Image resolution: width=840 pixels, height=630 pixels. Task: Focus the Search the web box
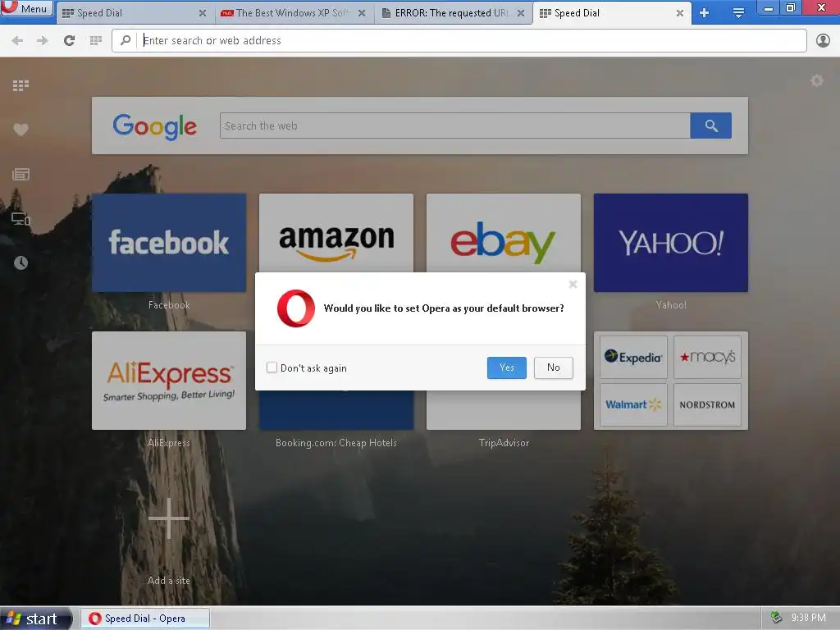(x=454, y=126)
